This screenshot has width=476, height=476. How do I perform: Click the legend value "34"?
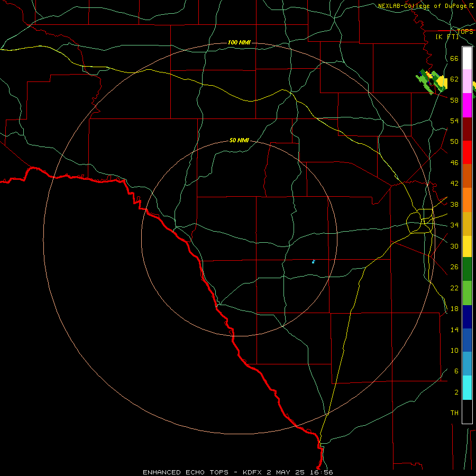point(454,225)
